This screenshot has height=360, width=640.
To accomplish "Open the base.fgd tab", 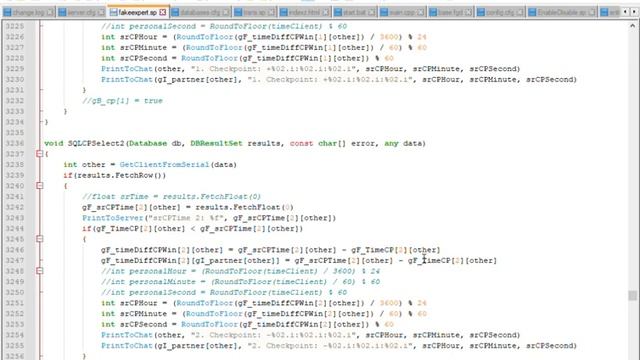I will pyautogui.click(x=451, y=12).
